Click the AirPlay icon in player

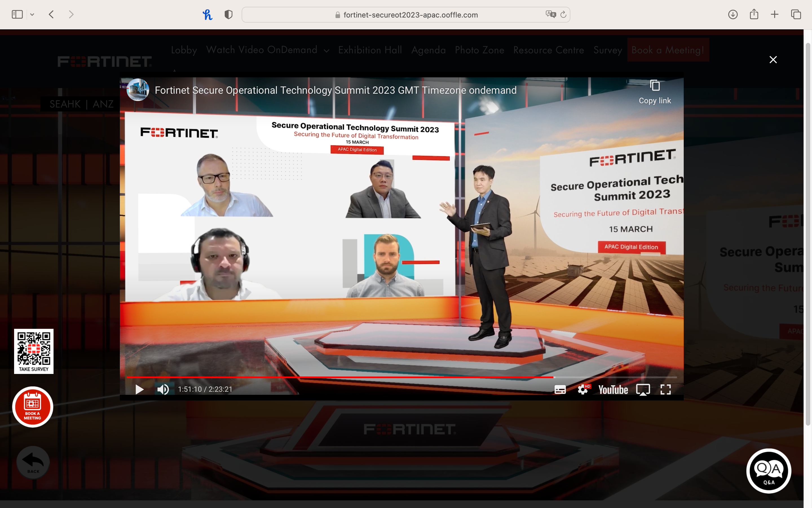pyautogui.click(x=643, y=390)
